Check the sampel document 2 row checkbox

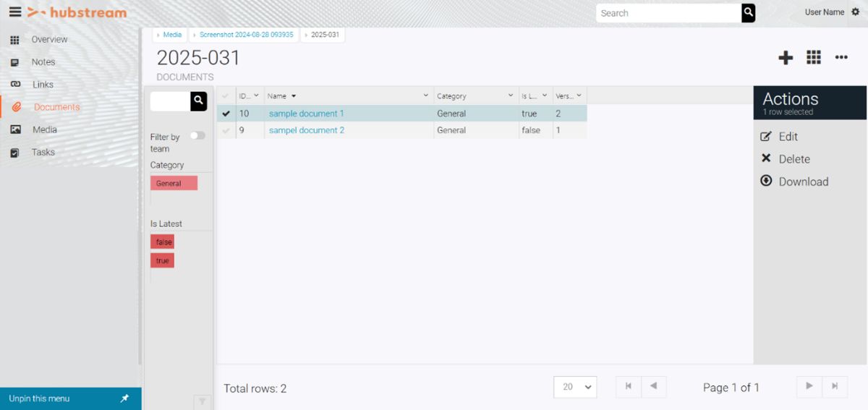click(x=226, y=131)
